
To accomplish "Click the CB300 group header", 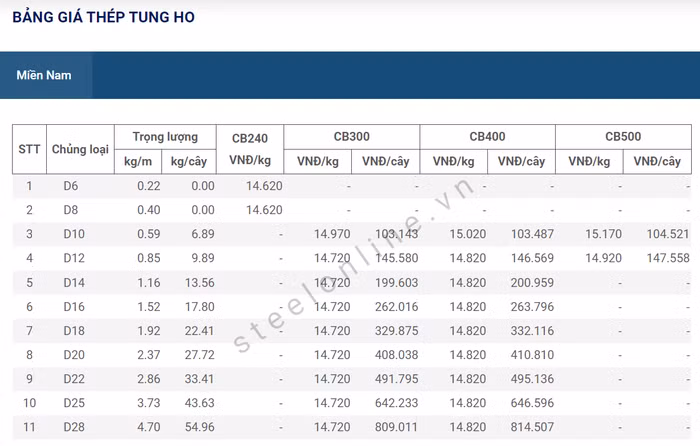I will click(352, 137).
